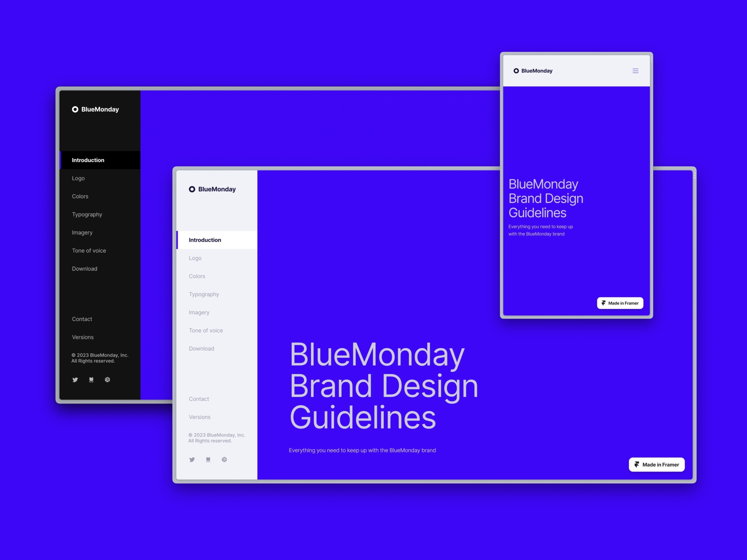Select the Introduction navigation item

(88, 160)
